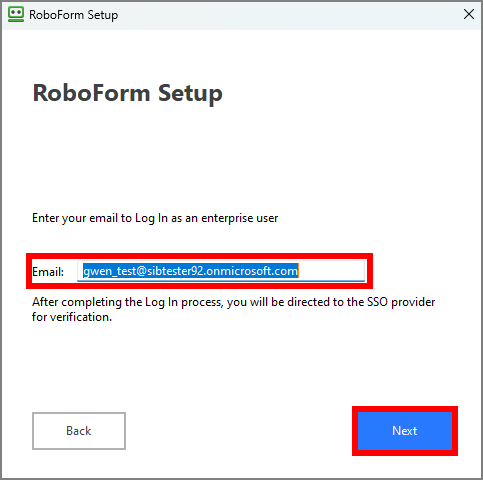Viewport: 483px width, 480px height.
Task: Click "Enter your email to Log In" instruction text
Action: (100, 218)
